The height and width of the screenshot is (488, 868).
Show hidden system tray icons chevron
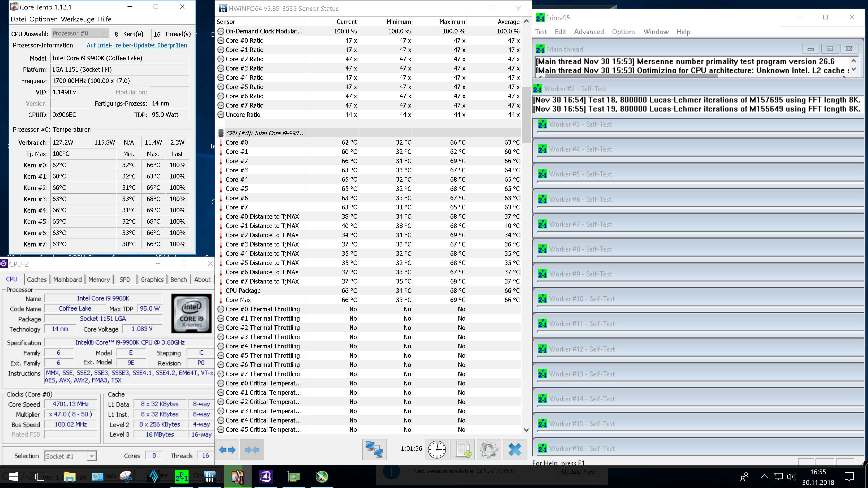pos(764,476)
